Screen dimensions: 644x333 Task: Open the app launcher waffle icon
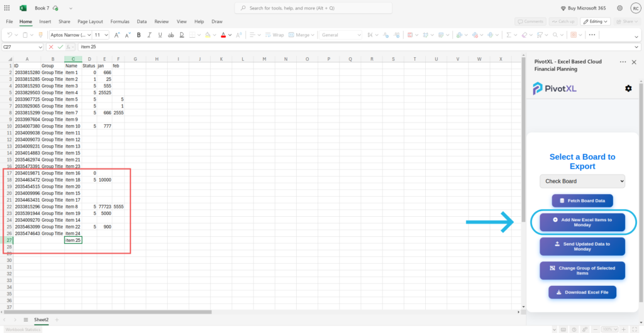[7, 8]
